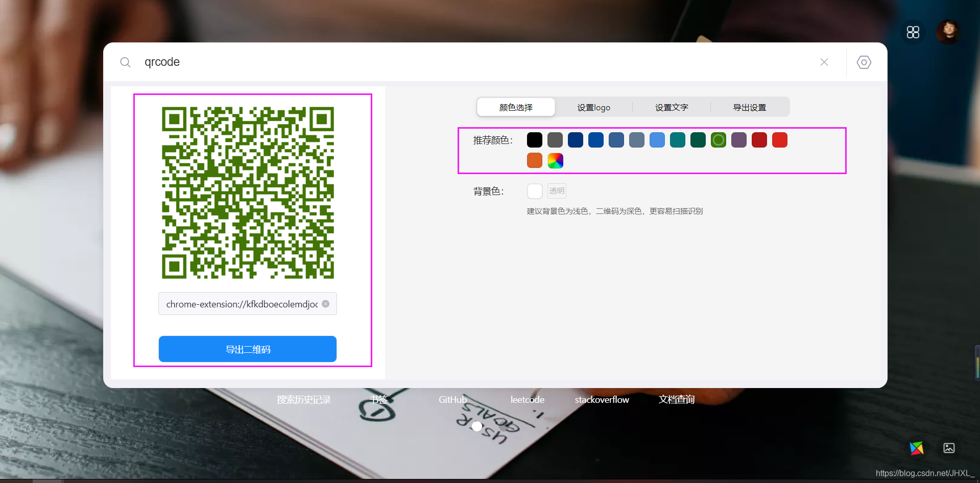980x483 pixels.
Task: Open the extension settings gear icon
Action: tap(864, 62)
